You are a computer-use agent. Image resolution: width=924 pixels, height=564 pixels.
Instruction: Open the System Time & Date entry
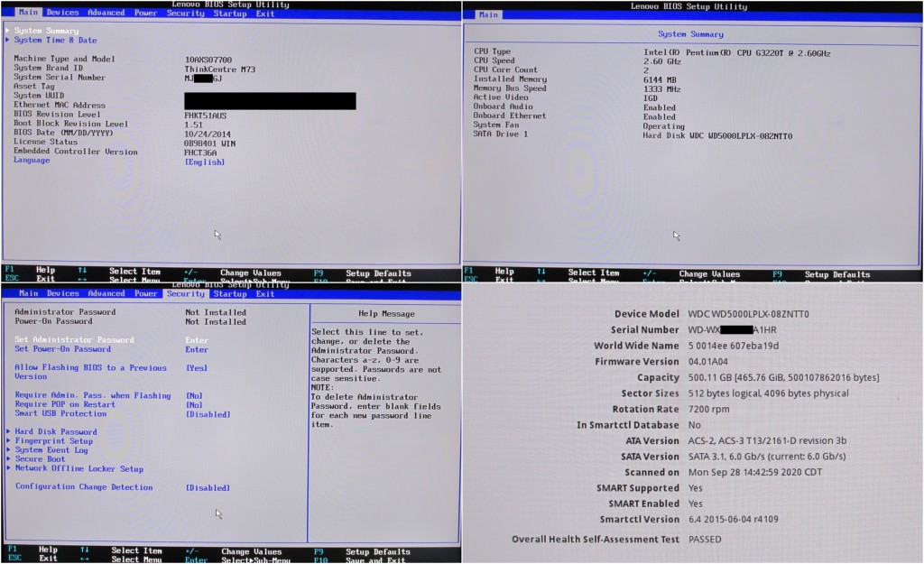tap(55, 40)
